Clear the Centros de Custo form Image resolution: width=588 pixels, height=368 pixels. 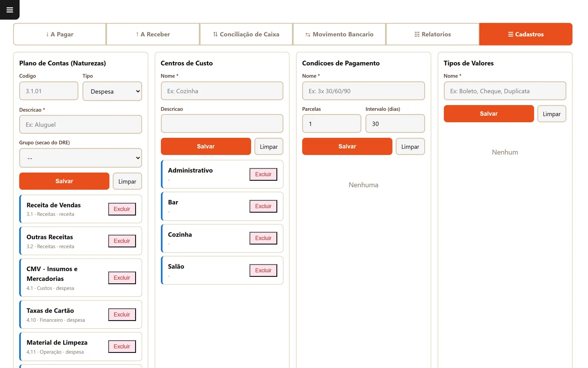(269, 146)
